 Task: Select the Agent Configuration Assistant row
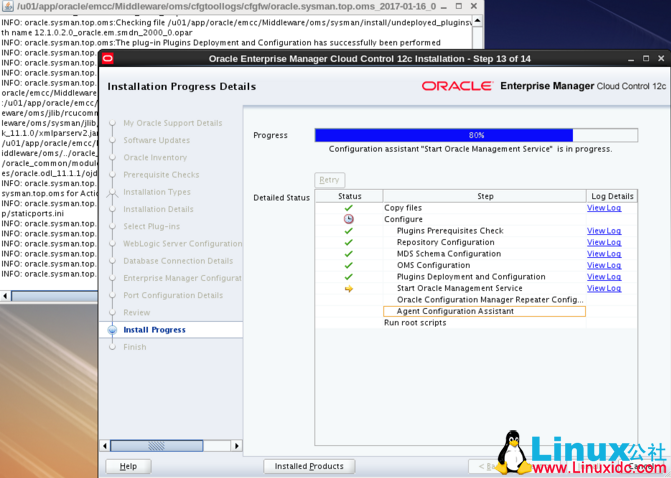(x=484, y=312)
